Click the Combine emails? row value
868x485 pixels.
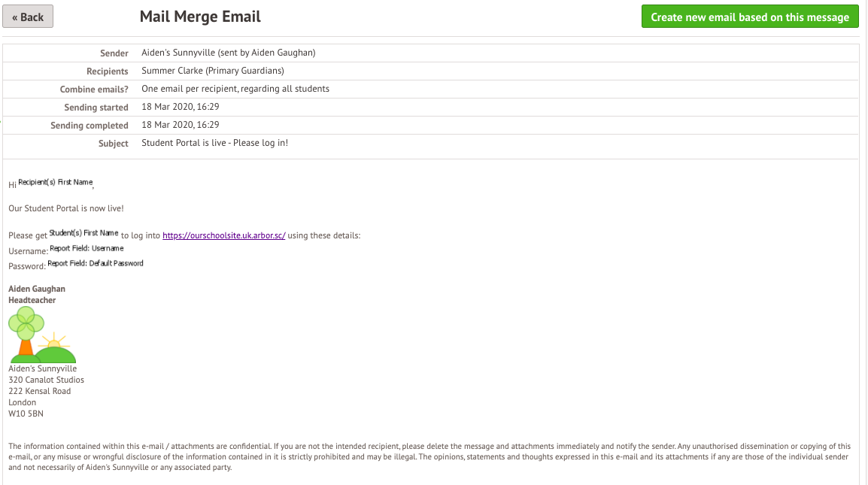coord(235,89)
